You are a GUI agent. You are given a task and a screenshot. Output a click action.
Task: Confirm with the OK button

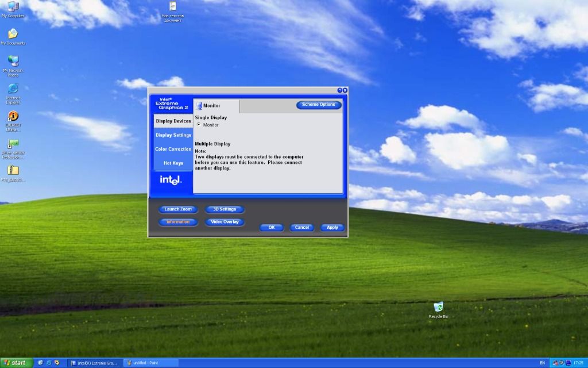272,228
